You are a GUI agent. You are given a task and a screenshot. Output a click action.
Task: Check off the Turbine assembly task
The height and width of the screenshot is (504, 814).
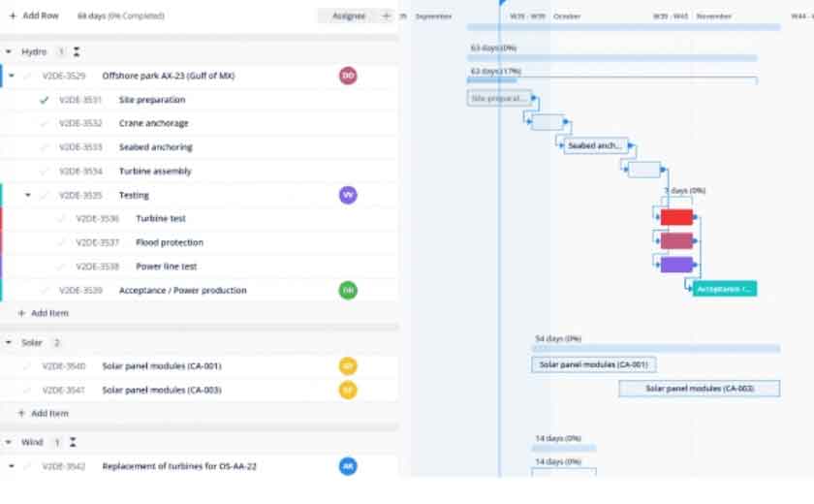tap(45, 171)
